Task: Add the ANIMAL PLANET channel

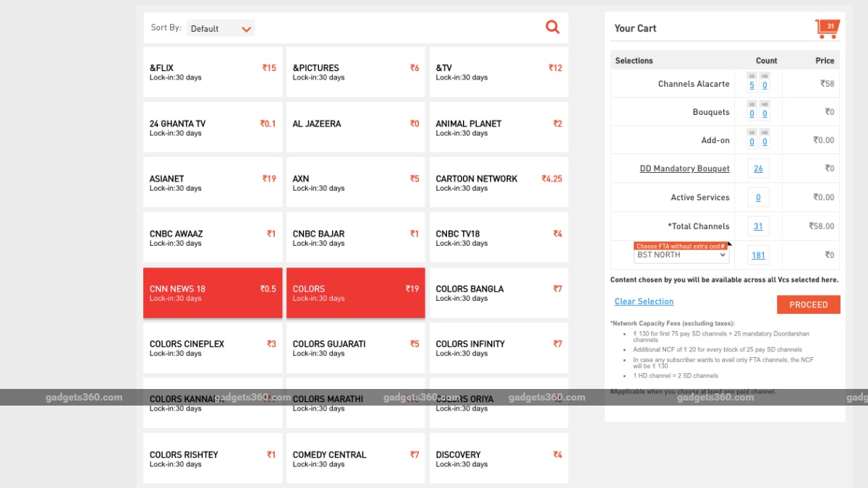Action: tap(499, 127)
